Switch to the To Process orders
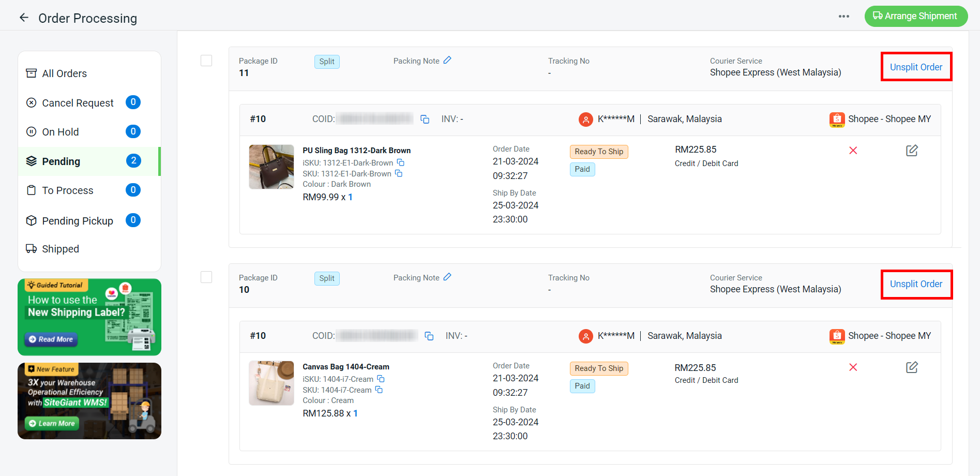Image resolution: width=980 pixels, height=476 pixels. (x=67, y=190)
